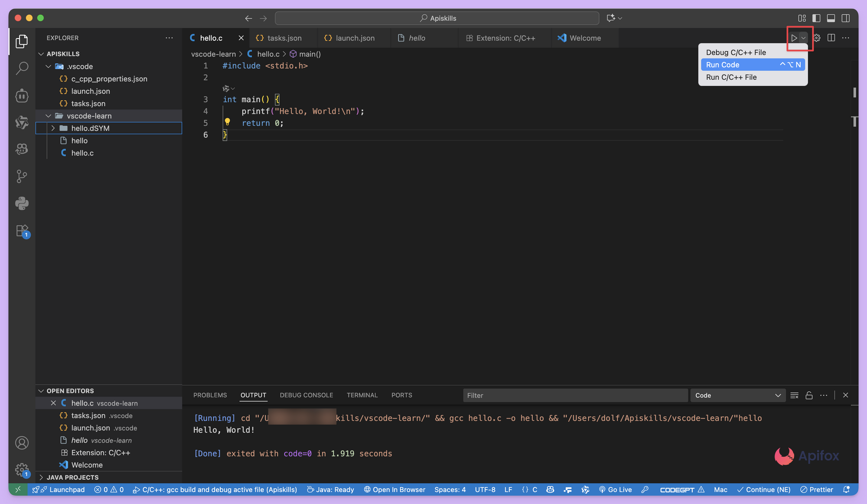Click the Run play button in editor toolbar

click(794, 38)
